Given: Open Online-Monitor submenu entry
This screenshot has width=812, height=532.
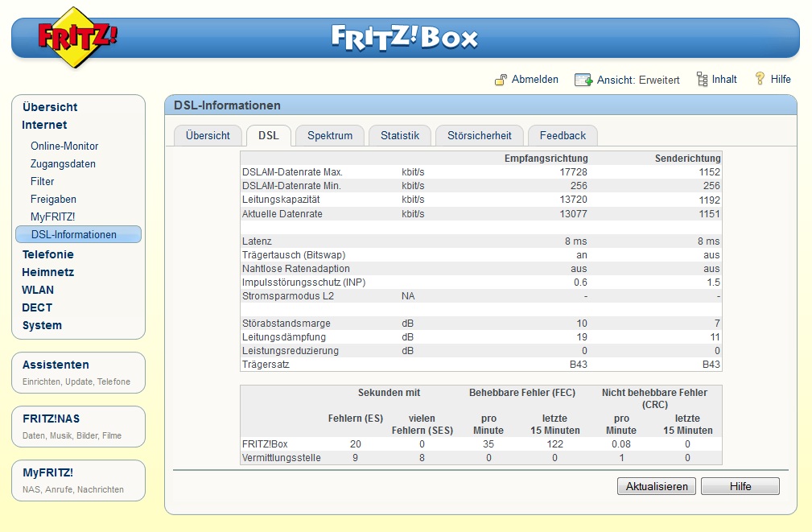Looking at the screenshot, I should coord(64,146).
